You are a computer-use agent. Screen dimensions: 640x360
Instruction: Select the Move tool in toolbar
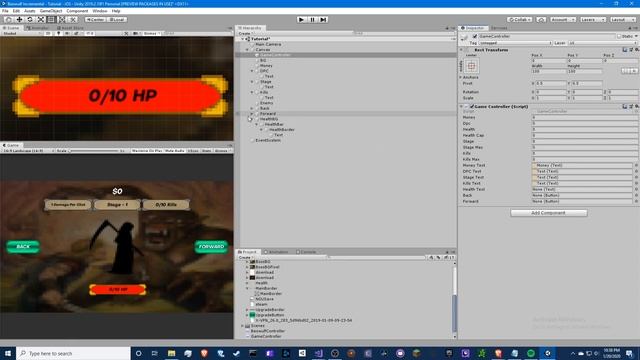19,19
